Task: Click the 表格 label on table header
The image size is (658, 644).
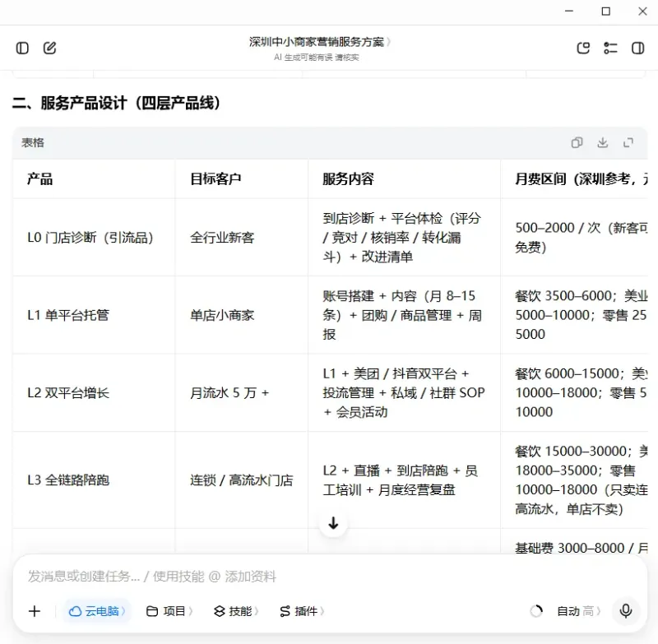Action: coord(33,142)
